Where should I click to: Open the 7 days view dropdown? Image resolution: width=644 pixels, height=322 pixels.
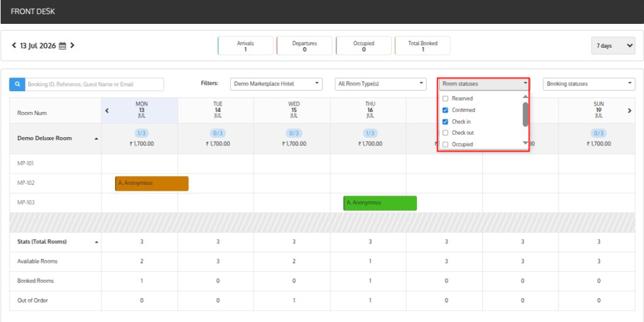pyautogui.click(x=613, y=45)
